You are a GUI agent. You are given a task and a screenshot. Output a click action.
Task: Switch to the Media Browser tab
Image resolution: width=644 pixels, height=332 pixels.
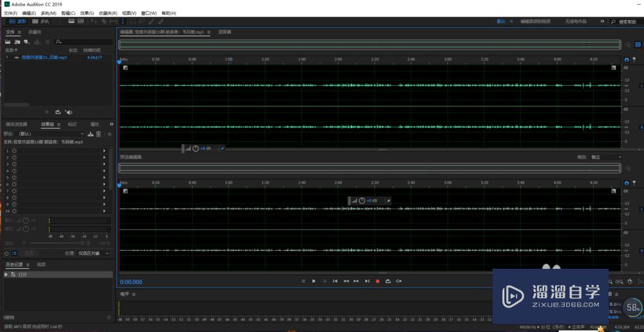click(x=17, y=124)
